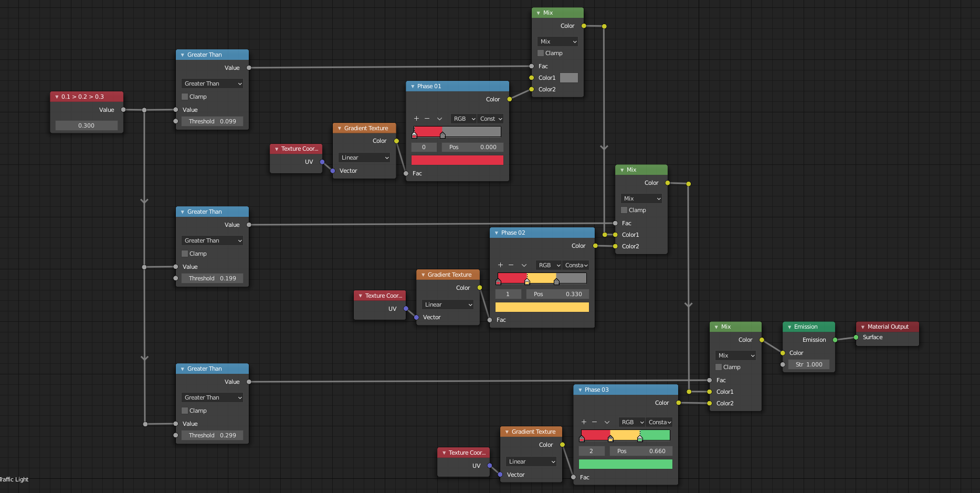980x493 pixels.
Task: Click Phase 03 Fac input socket
Action: (x=573, y=477)
